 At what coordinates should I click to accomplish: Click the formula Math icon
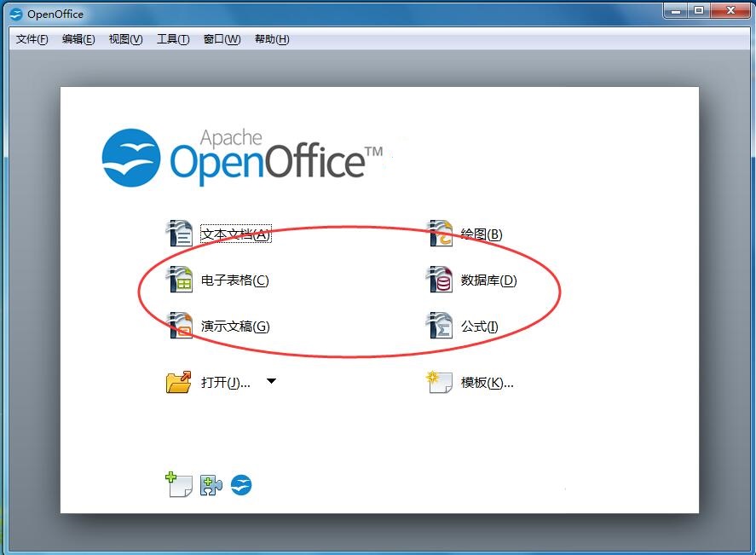[x=439, y=325]
